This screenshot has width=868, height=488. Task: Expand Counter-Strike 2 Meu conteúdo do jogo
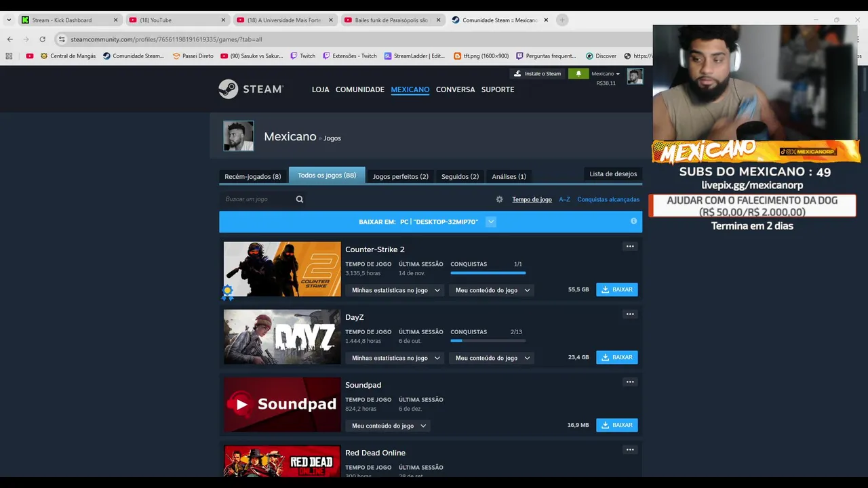(x=493, y=290)
